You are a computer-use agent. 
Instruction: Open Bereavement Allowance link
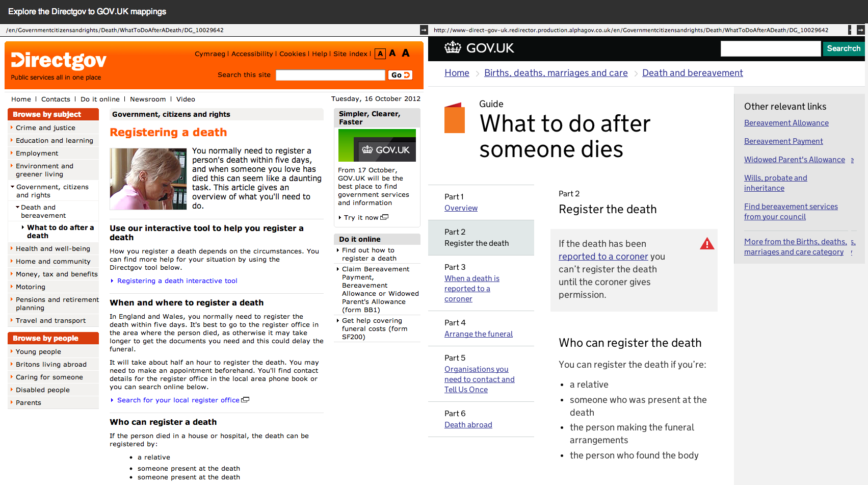pos(786,123)
